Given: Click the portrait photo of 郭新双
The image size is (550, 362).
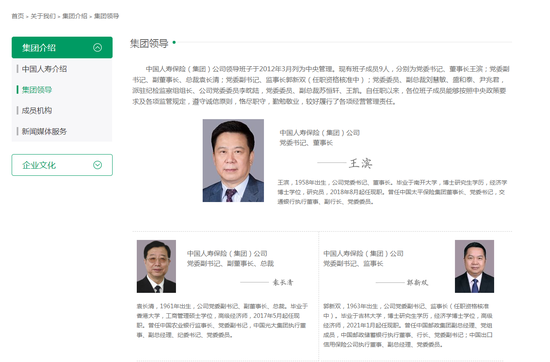Looking at the screenshot, I should [x=474, y=266].
